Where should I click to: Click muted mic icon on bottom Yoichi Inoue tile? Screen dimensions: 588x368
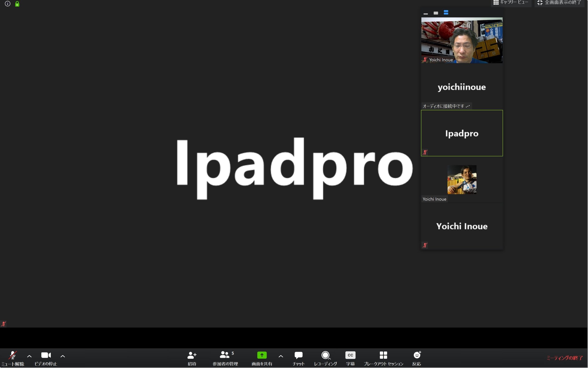425,245
